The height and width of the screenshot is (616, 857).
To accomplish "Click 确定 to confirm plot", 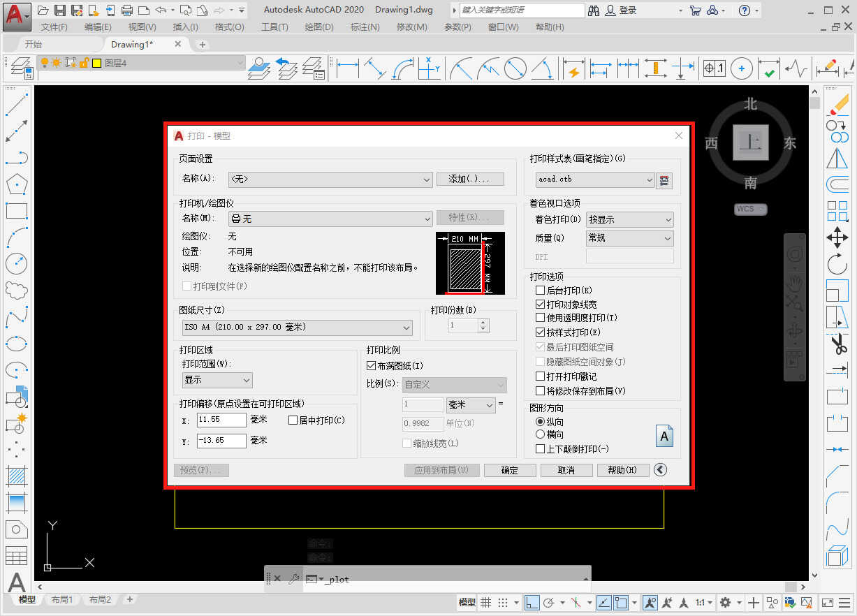I will click(510, 470).
